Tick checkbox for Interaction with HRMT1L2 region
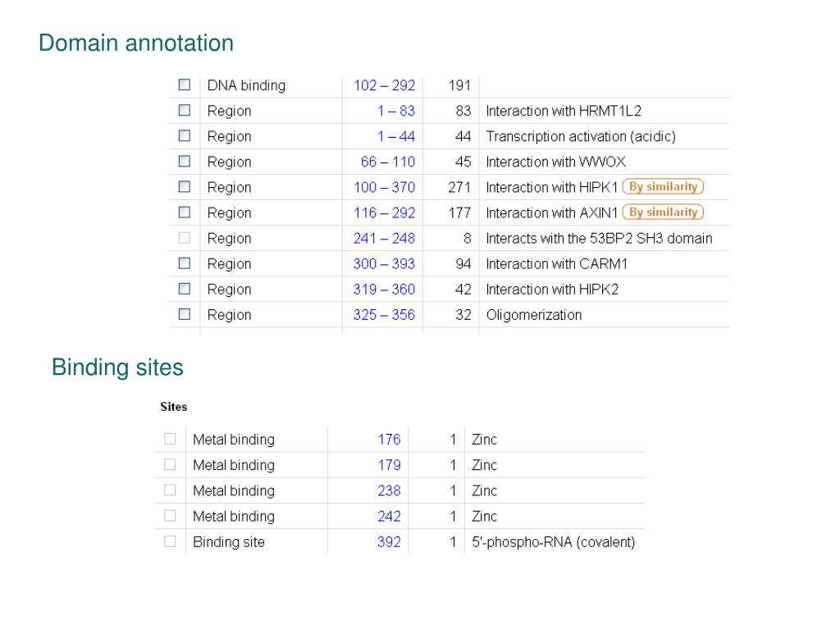This screenshot has width=840, height=630. pos(185,110)
